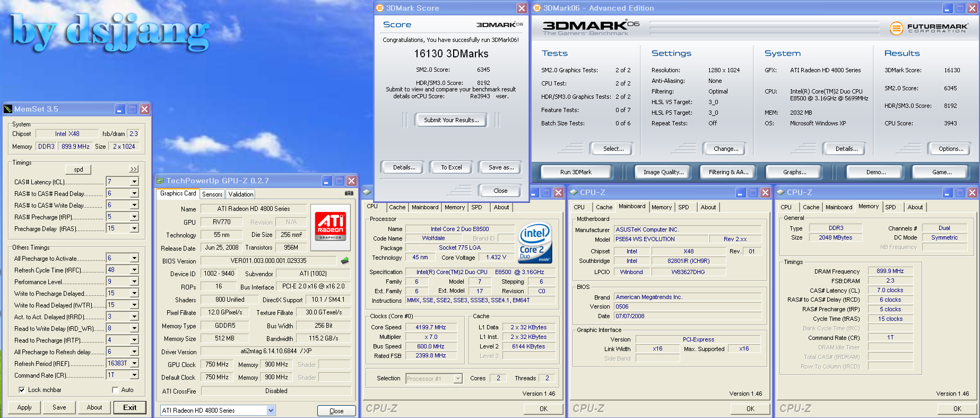Click the Details... button under System
The width and height of the screenshot is (980, 418).
[846, 149]
